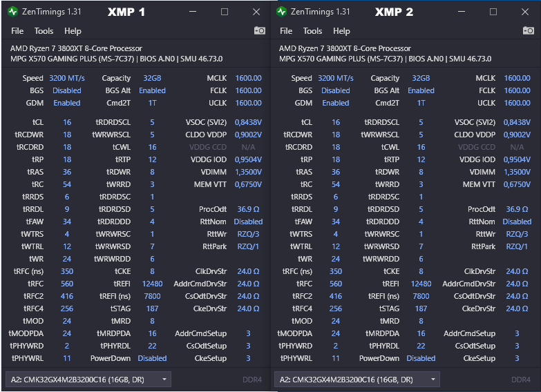Click the tRAS value 36 in XMP 1

pyautogui.click(x=67, y=172)
